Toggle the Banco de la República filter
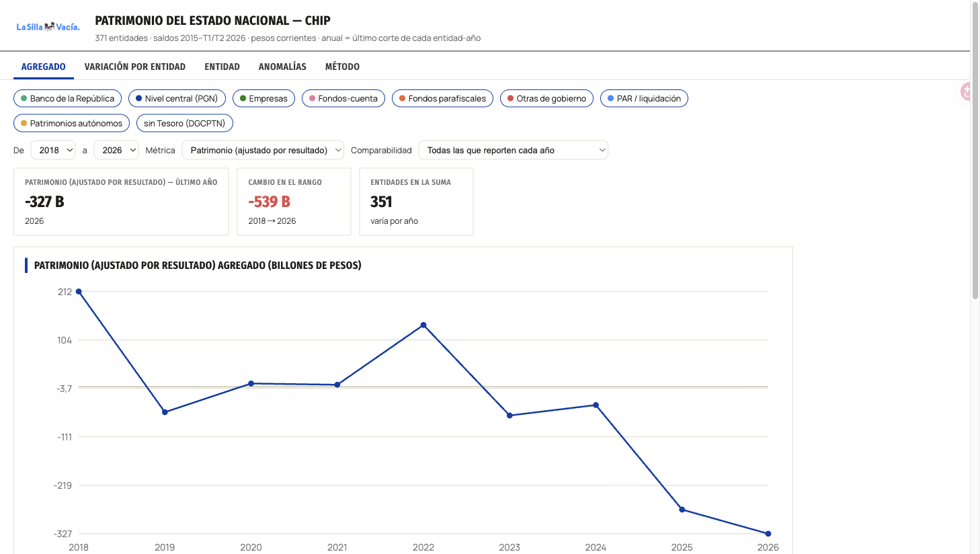Viewport: 980px width, 554px height. tap(67, 98)
